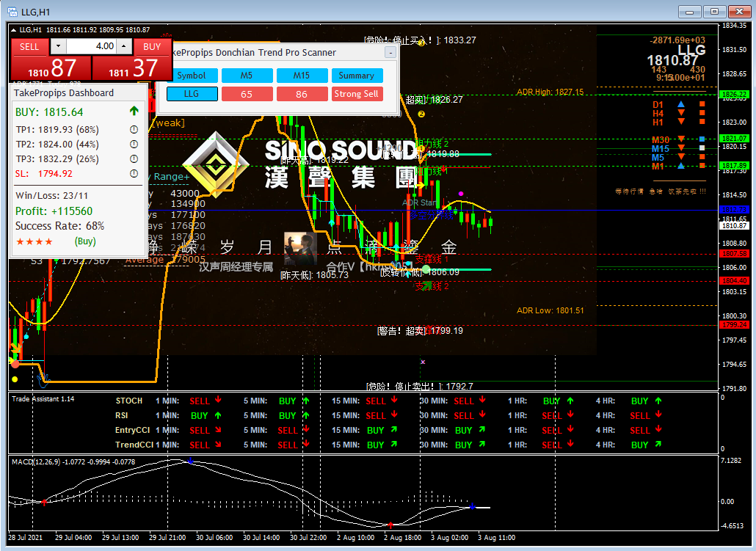Click the STOCH 5 MIN BUY arrow
756x551 pixels.
305,401
